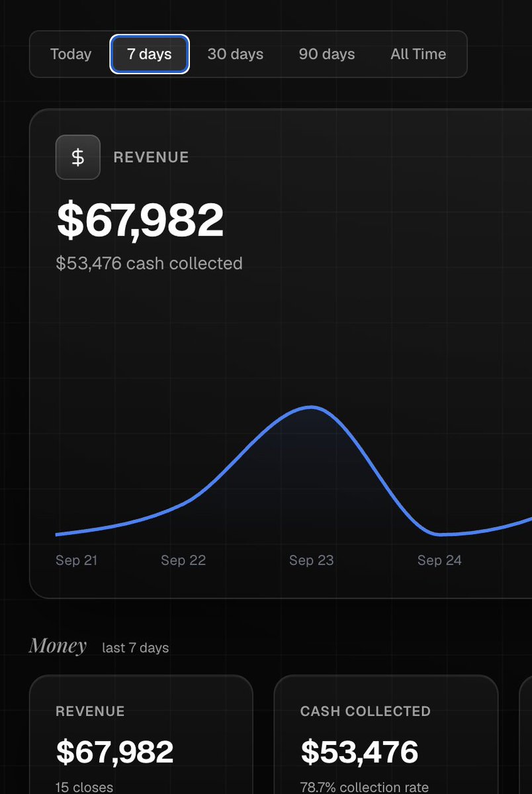Switch to the 90 days range

coord(326,54)
